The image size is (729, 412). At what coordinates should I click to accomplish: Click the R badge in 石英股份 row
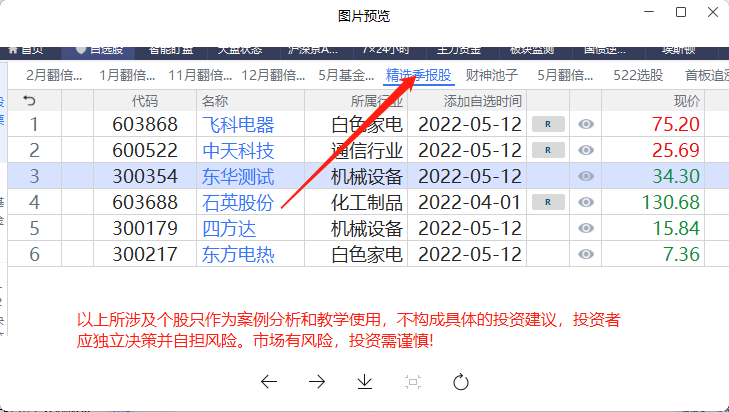coord(548,202)
